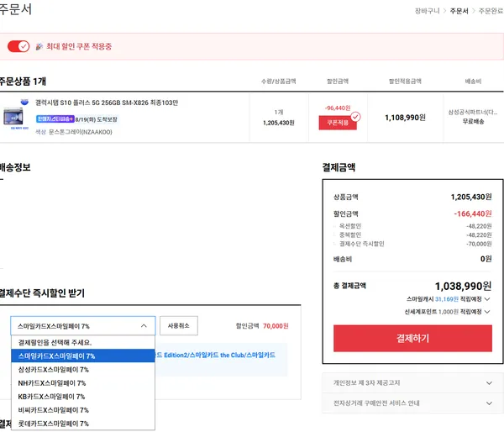Click the 색상 문스톤그레이 option text
The width and height of the screenshot is (504, 432).
[74, 132]
